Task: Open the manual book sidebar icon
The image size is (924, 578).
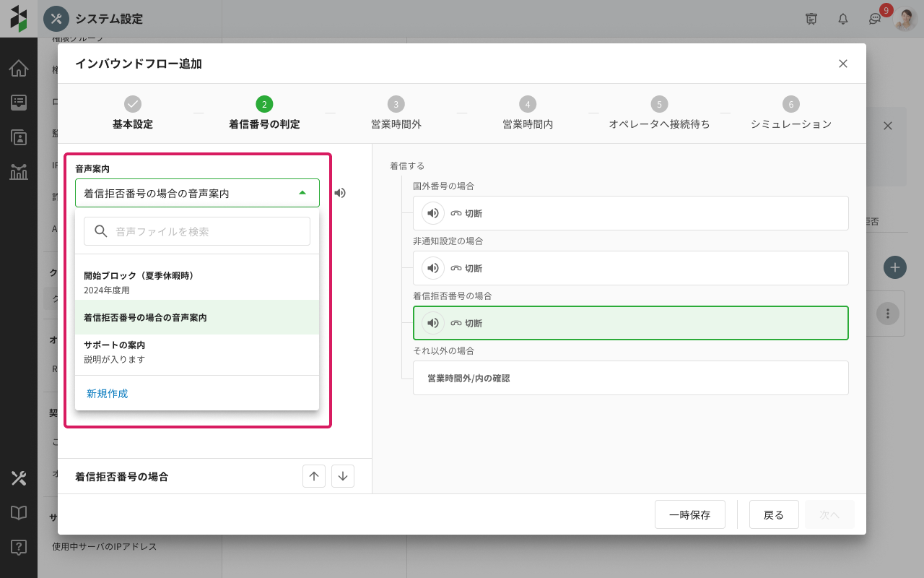Action: coord(19,513)
